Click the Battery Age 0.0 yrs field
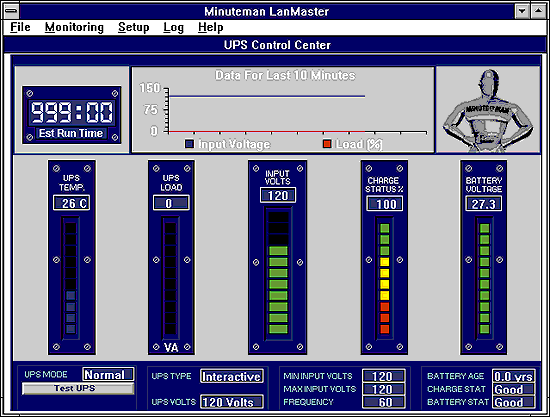The height and width of the screenshot is (417, 550). point(514,376)
